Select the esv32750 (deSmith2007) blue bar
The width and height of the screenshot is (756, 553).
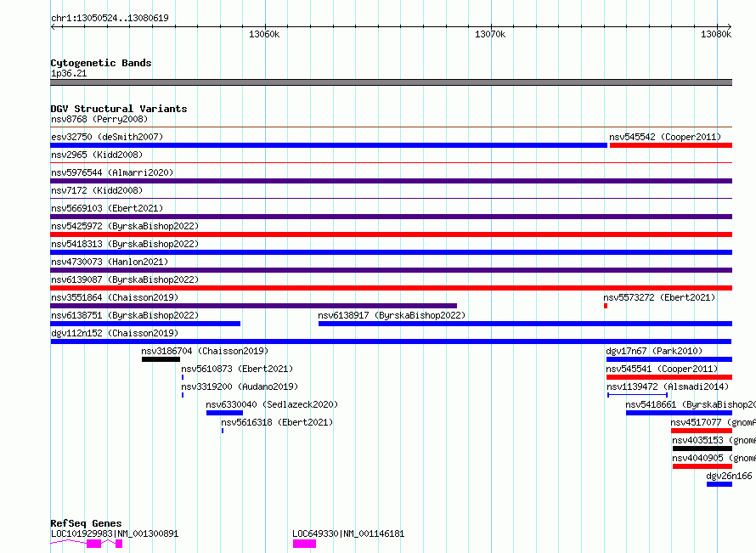point(329,145)
